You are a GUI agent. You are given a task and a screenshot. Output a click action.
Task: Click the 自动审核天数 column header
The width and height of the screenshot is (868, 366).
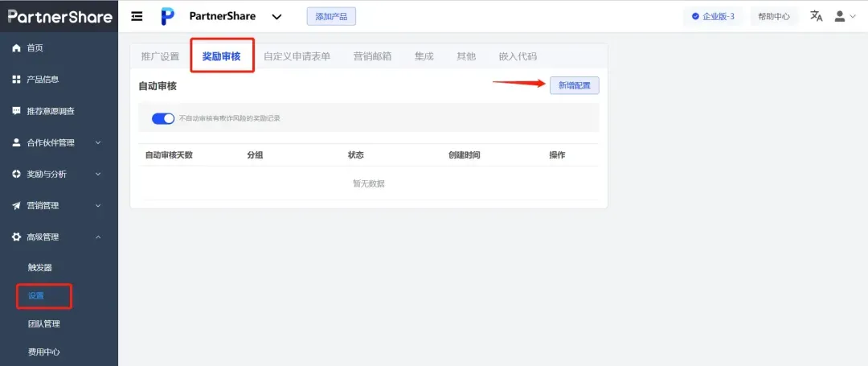pos(169,155)
